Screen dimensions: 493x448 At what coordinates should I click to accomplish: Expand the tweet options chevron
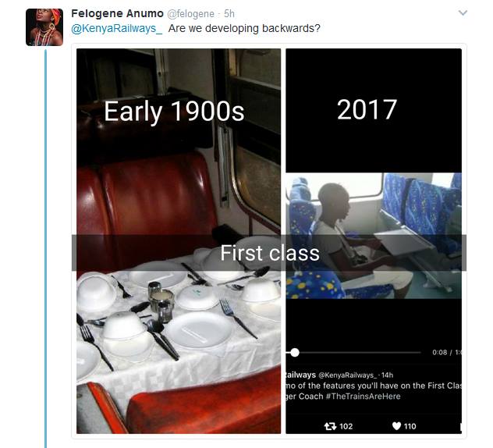(x=463, y=13)
